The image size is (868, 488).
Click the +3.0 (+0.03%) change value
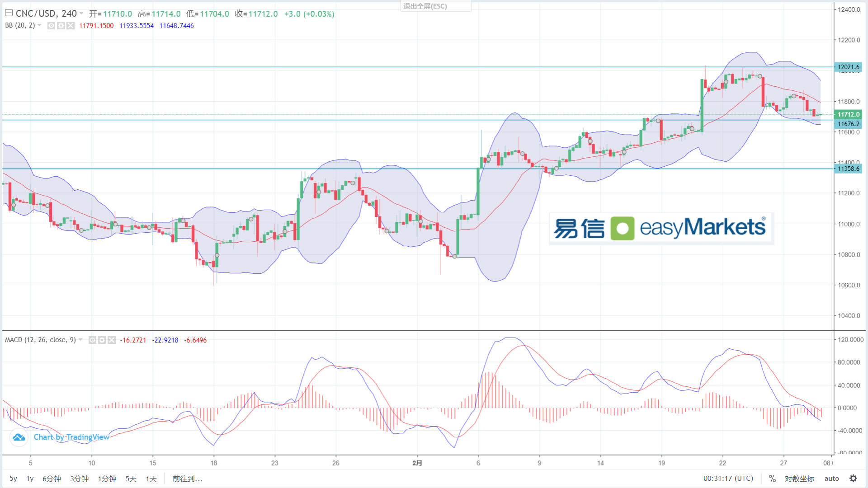coord(309,14)
